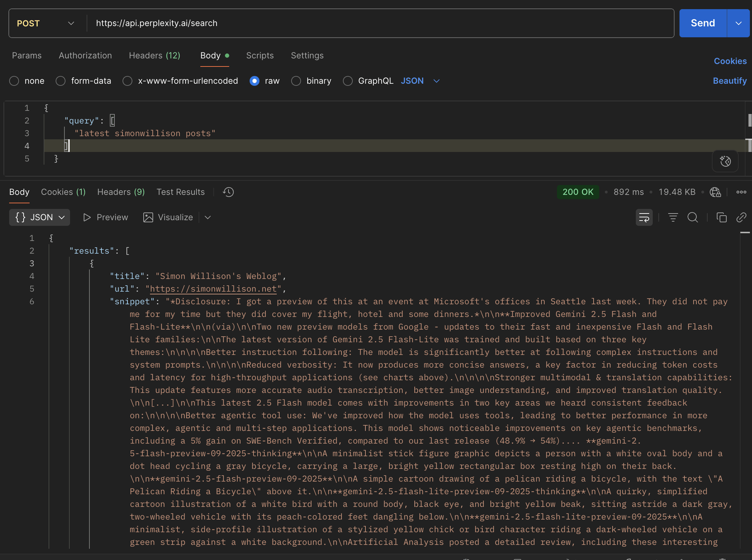752x560 pixels.
Task: Open the Cookies link
Action: (x=730, y=61)
